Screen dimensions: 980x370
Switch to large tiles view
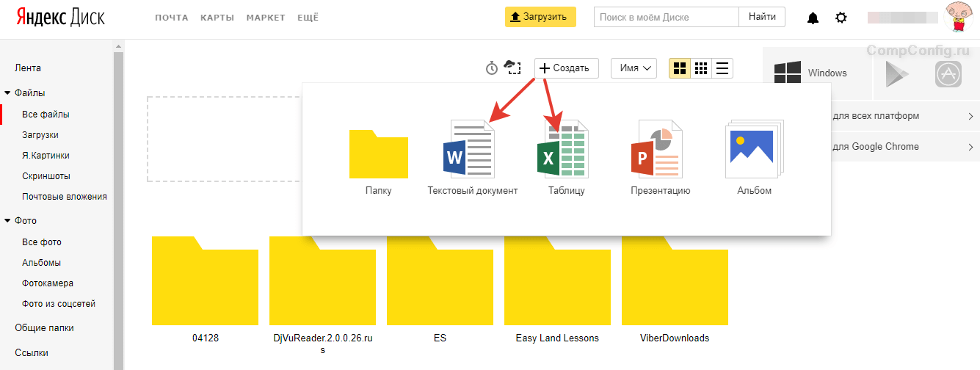(680, 68)
